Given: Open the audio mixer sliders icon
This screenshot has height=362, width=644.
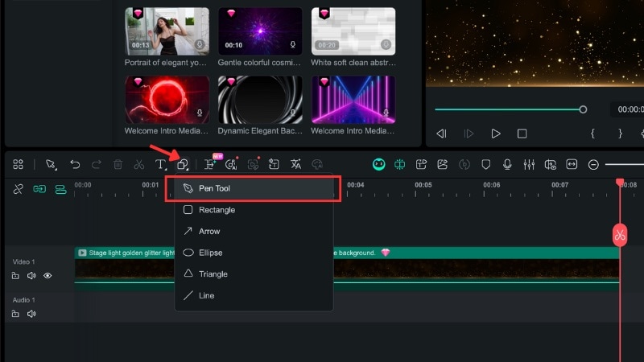Looking at the screenshot, I should (529, 165).
